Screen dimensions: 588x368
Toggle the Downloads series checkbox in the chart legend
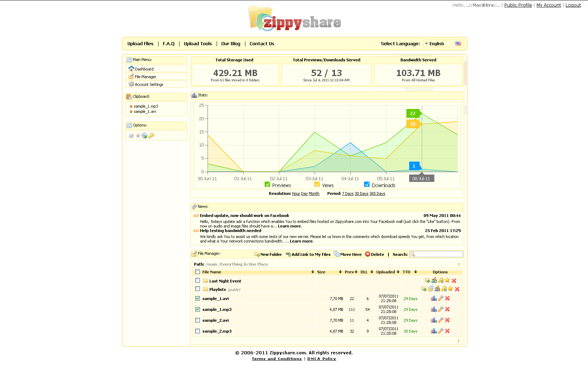point(367,185)
